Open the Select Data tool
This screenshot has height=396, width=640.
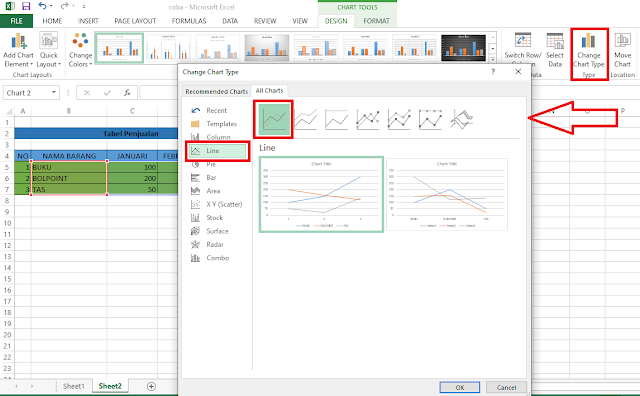[555, 50]
